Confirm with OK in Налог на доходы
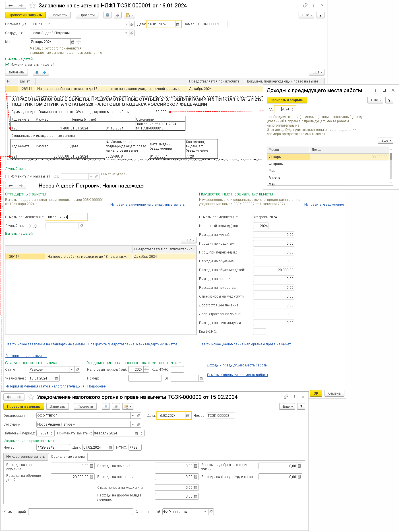Image resolution: width=399 pixels, height=532 pixels. pos(316,393)
